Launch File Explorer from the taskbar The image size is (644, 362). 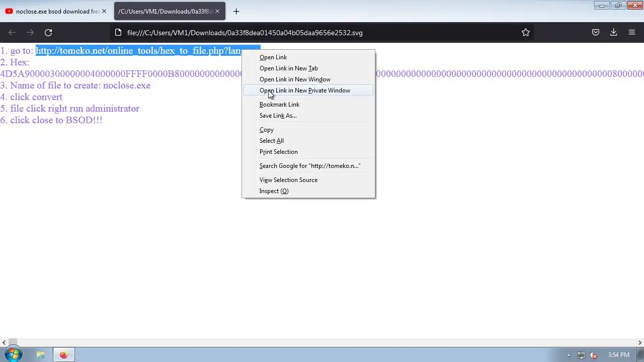[x=41, y=355]
